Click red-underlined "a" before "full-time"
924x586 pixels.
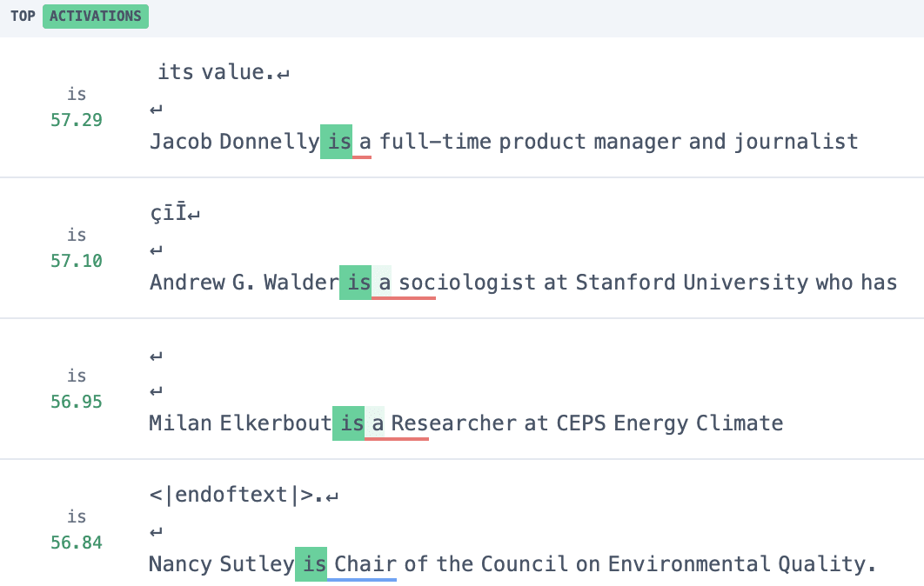coord(365,142)
